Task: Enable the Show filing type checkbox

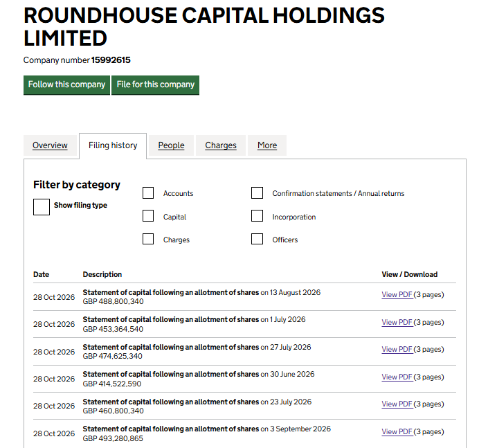Action: 42,207
